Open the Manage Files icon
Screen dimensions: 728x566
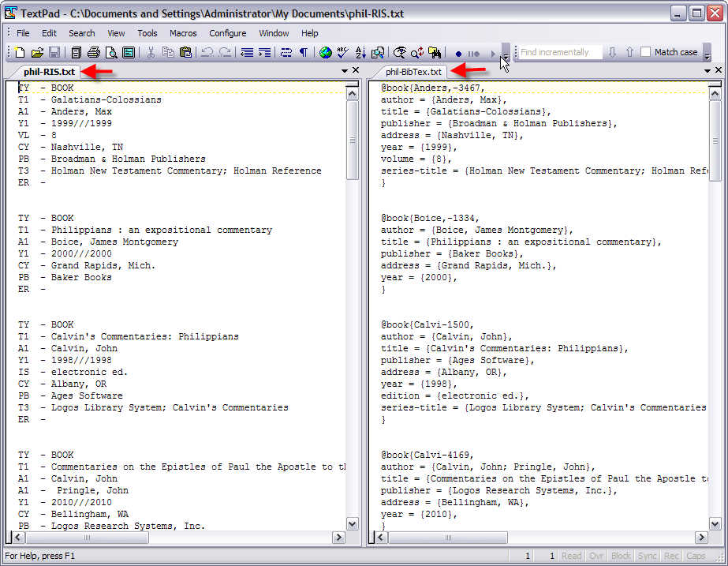click(x=77, y=53)
